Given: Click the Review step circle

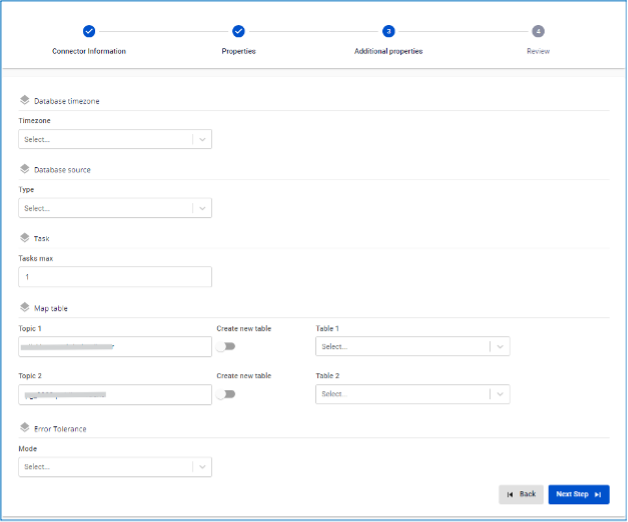Looking at the screenshot, I should tap(538, 31).
